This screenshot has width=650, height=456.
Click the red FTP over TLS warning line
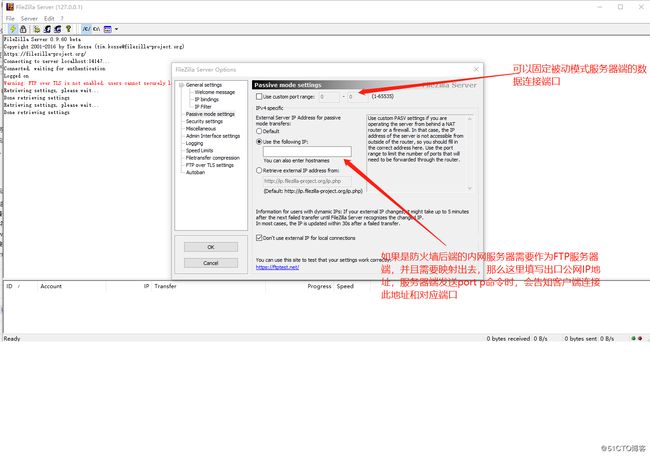tap(87, 83)
